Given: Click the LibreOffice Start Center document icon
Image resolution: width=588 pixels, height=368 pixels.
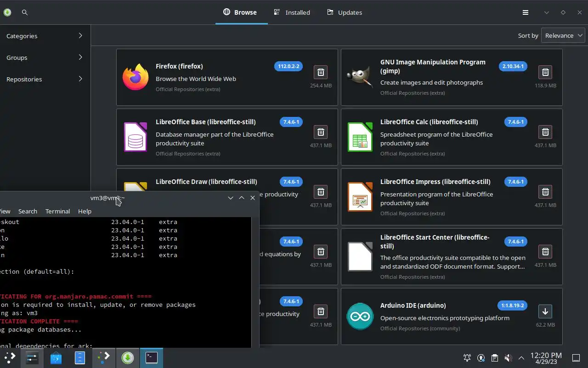Looking at the screenshot, I should [360, 257].
